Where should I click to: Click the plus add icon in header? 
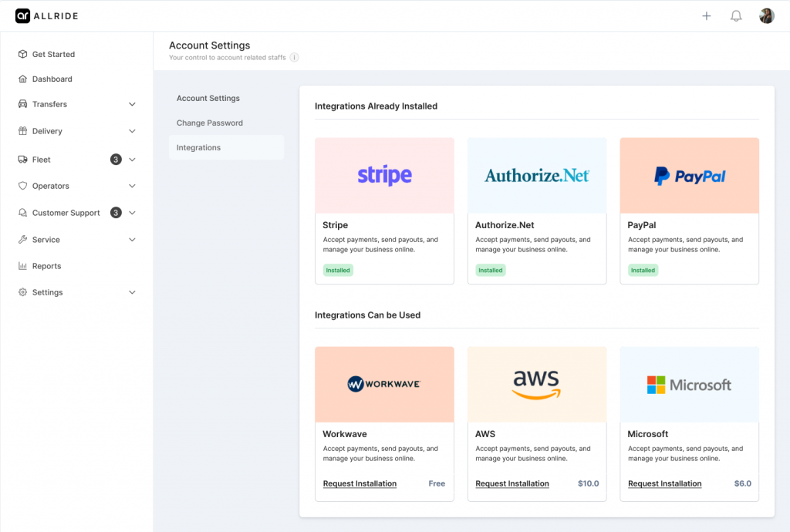point(707,16)
